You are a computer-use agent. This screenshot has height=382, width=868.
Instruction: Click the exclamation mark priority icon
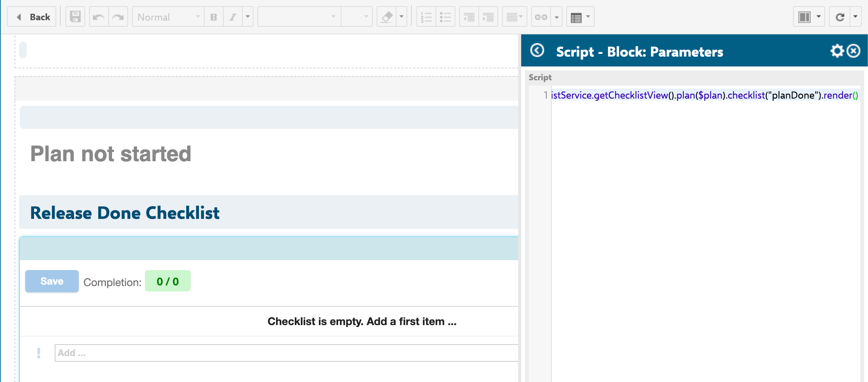point(39,353)
